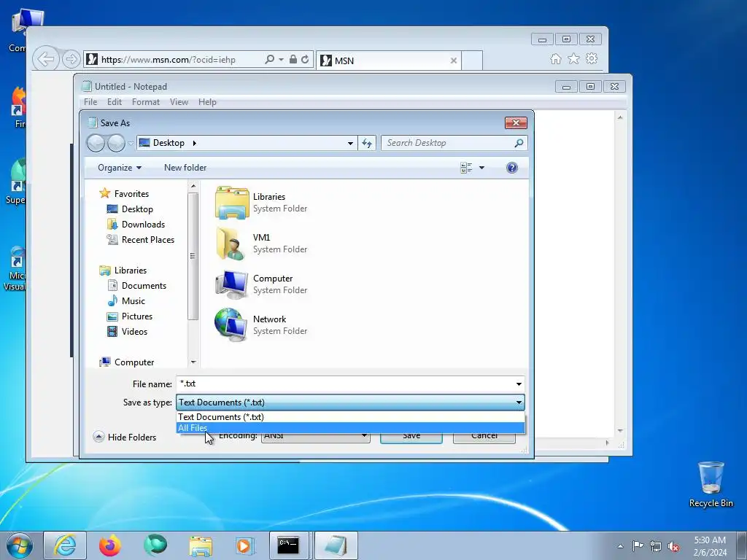Select All Files in the type dropdown list
The width and height of the screenshot is (747, 560).
tap(351, 428)
